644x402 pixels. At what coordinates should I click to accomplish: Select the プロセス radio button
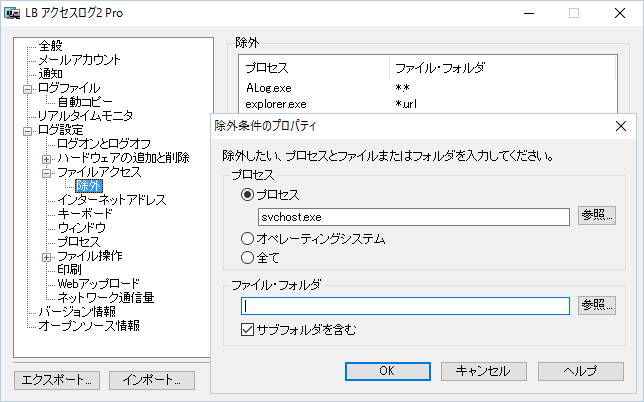pyautogui.click(x=247, y=195)
